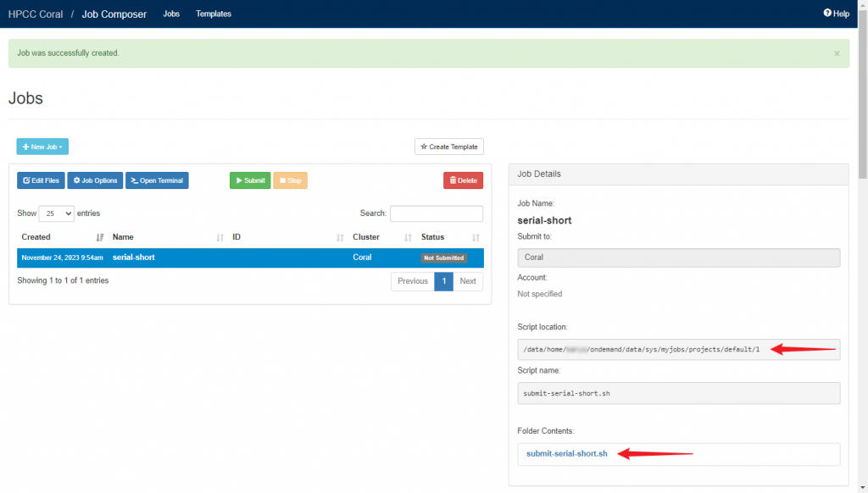
Task: Open the Job Options settings
Action: tap(94, 180)
